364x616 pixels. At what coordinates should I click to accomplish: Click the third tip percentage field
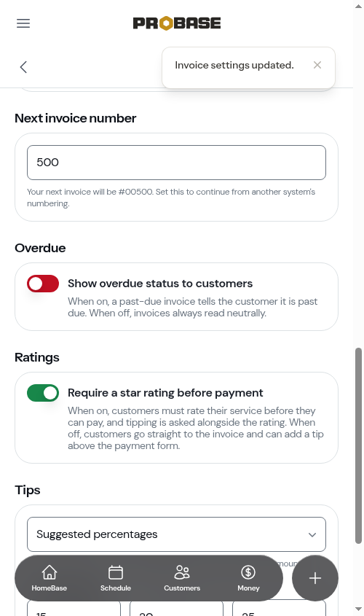(279, 608)
